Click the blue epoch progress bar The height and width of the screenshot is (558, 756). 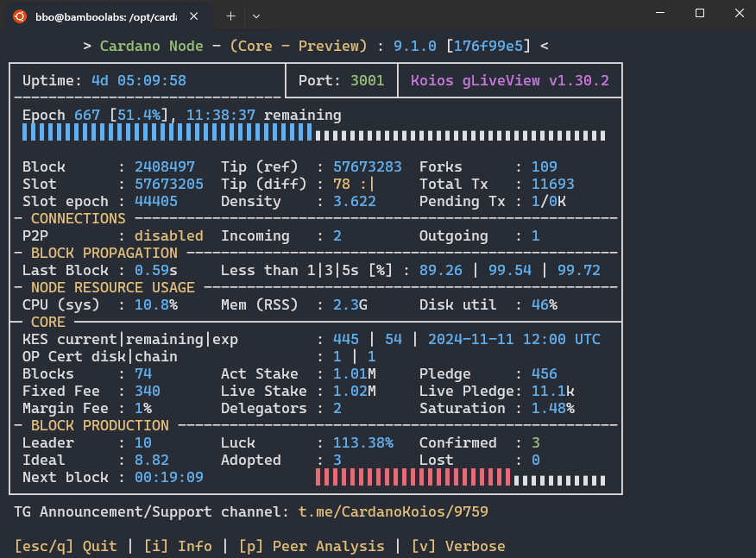[x=167, y=132]
